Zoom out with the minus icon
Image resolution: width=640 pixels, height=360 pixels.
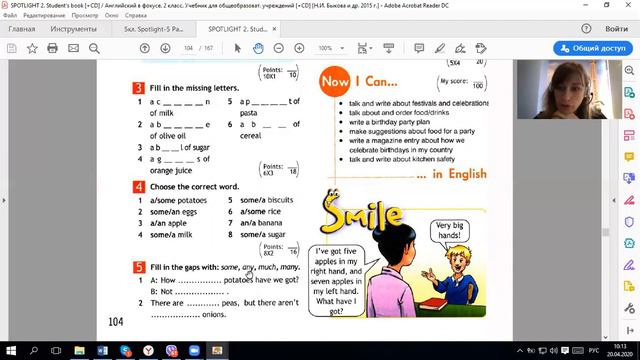(x=279, y=48)
